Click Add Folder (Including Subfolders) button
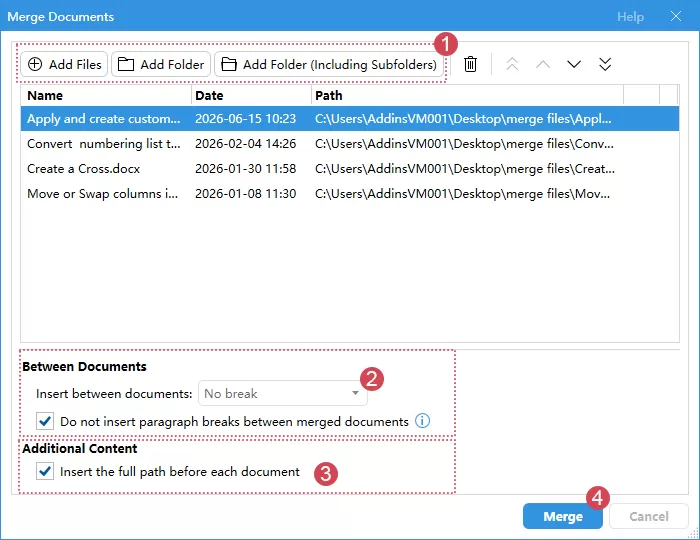The width and height of the screenshot is (700, 540). tap(329, 64)
